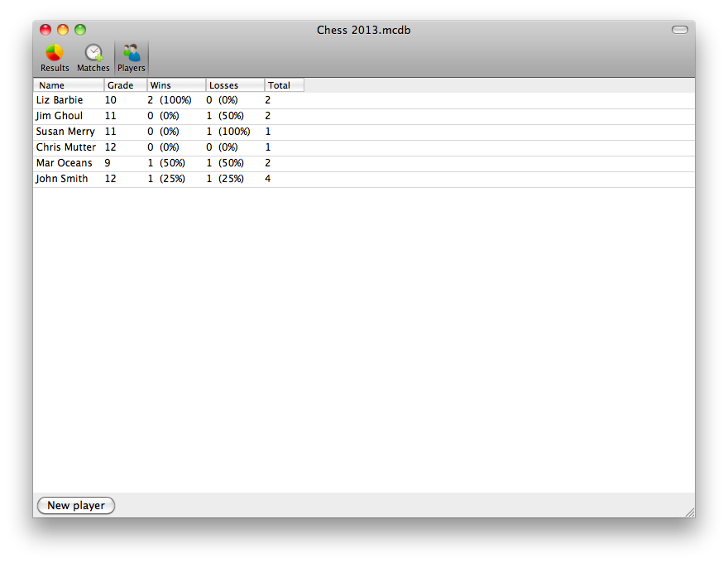Sort table by Name column header
The height and width of the screenshot is (563, 728).
(x=69, y=85)
